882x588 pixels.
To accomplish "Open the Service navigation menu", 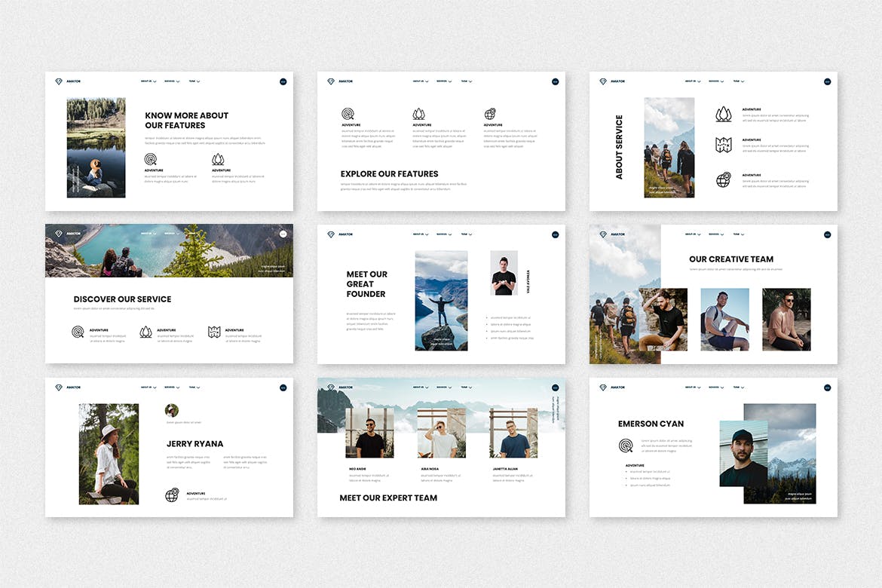I will point(170,81).
